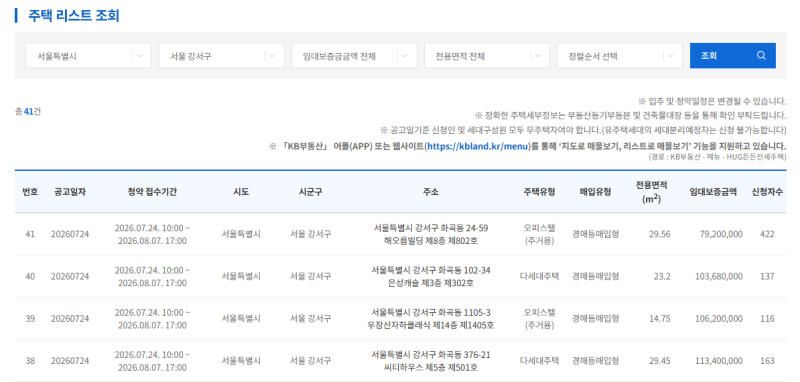This screenshot has height=382, width=800.
Task: Expand the 임대보증금금액 전체 dropdown
Action: (354, 56)
